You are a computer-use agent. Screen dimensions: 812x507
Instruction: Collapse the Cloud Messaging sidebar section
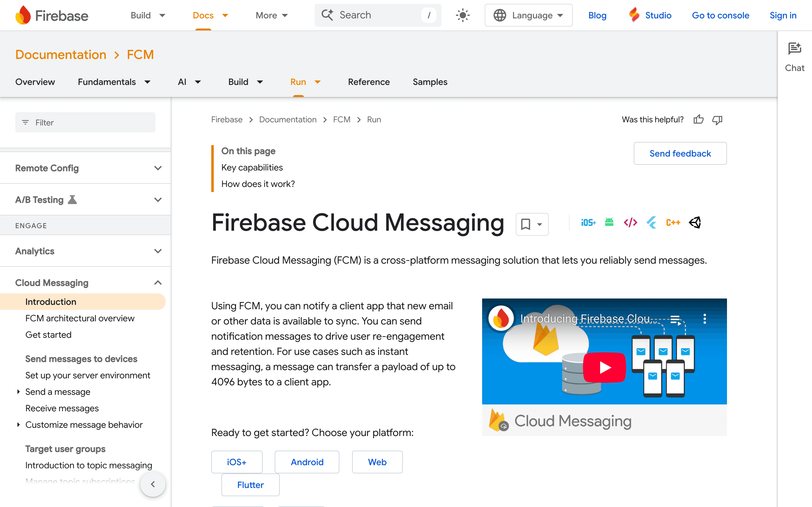pos(158,283)
